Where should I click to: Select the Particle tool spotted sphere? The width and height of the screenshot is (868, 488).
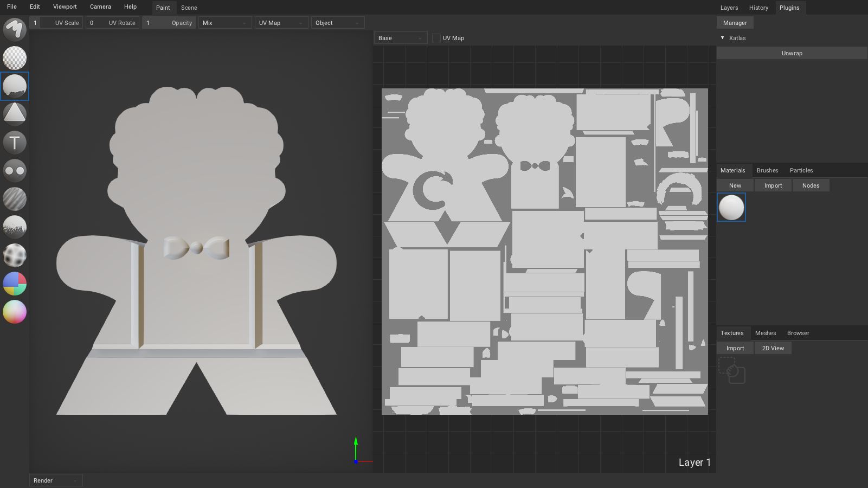15,255
